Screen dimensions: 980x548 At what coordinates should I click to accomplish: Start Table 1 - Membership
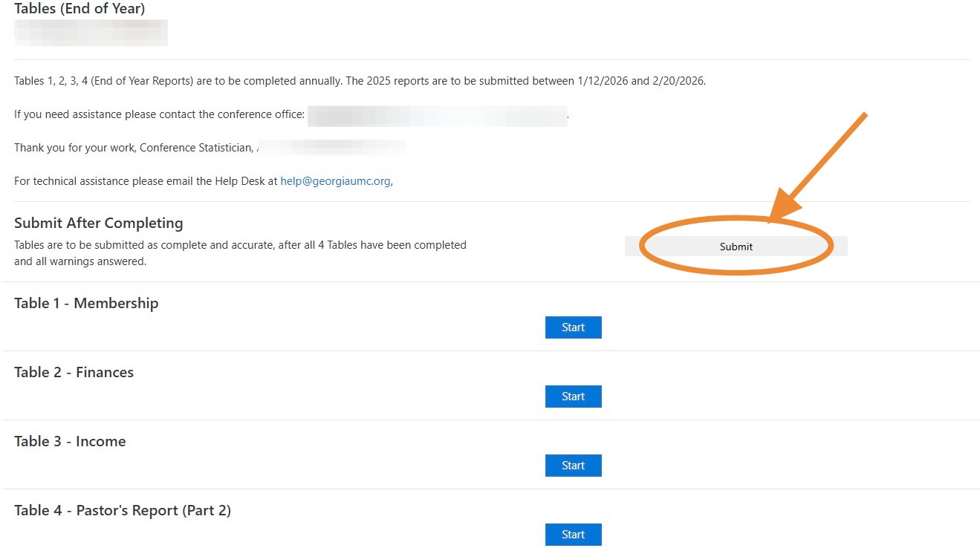pos(573,327)
